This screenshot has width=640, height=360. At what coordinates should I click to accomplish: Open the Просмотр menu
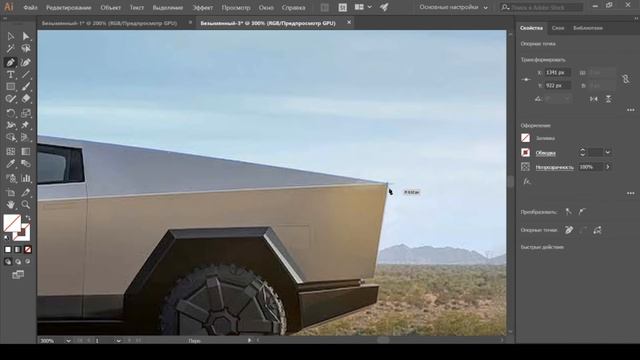[236, 7]
